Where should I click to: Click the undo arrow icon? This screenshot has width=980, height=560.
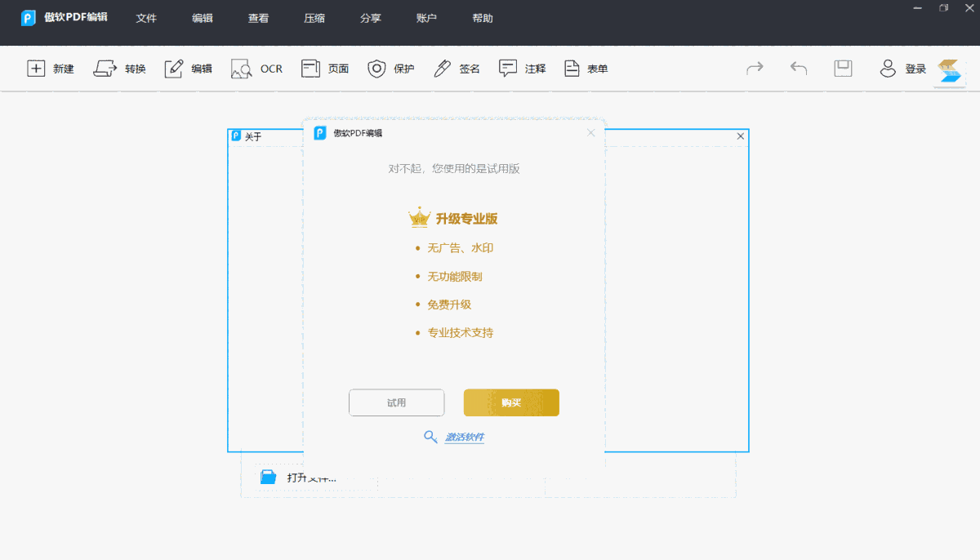(x=798, y=69)
